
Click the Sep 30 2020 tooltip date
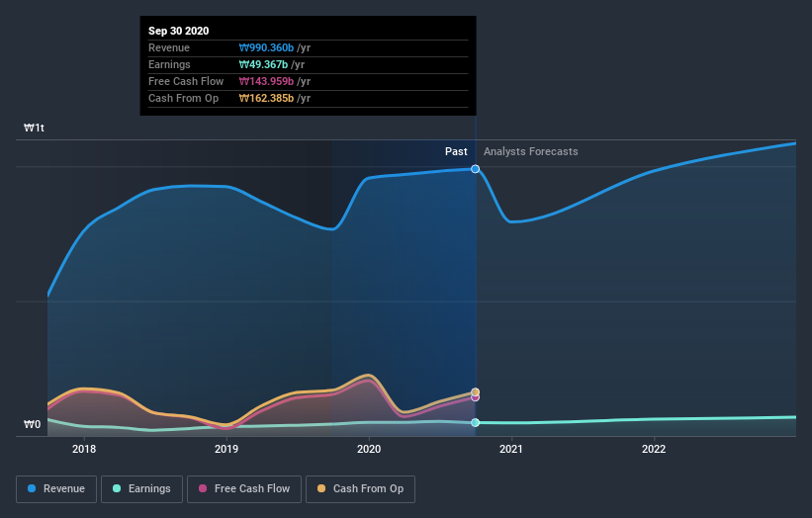179,31
